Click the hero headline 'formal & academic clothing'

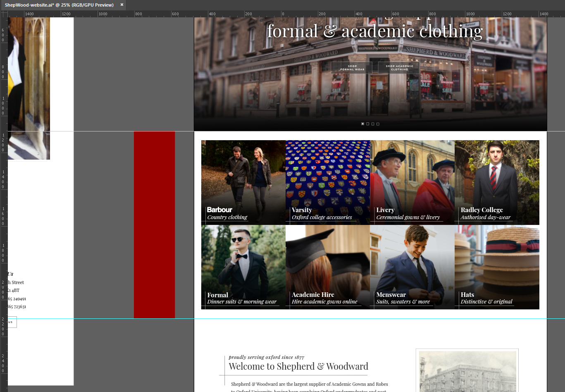click(374, 31)
